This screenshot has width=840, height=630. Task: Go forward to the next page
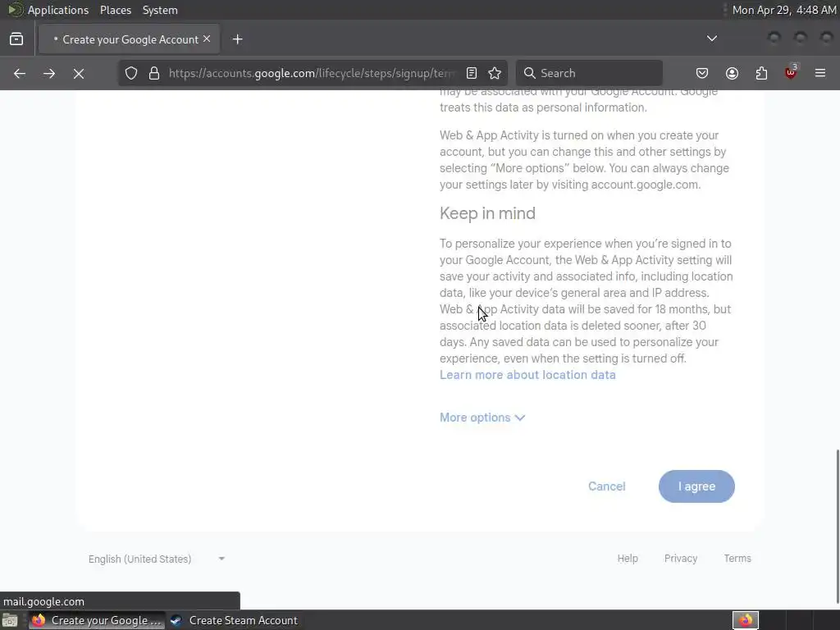point(49,73)
